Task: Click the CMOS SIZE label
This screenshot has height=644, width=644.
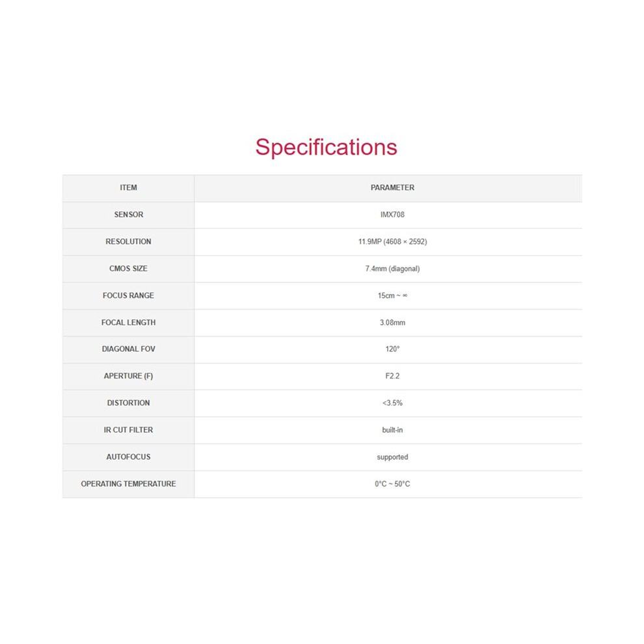Action: 129,269
